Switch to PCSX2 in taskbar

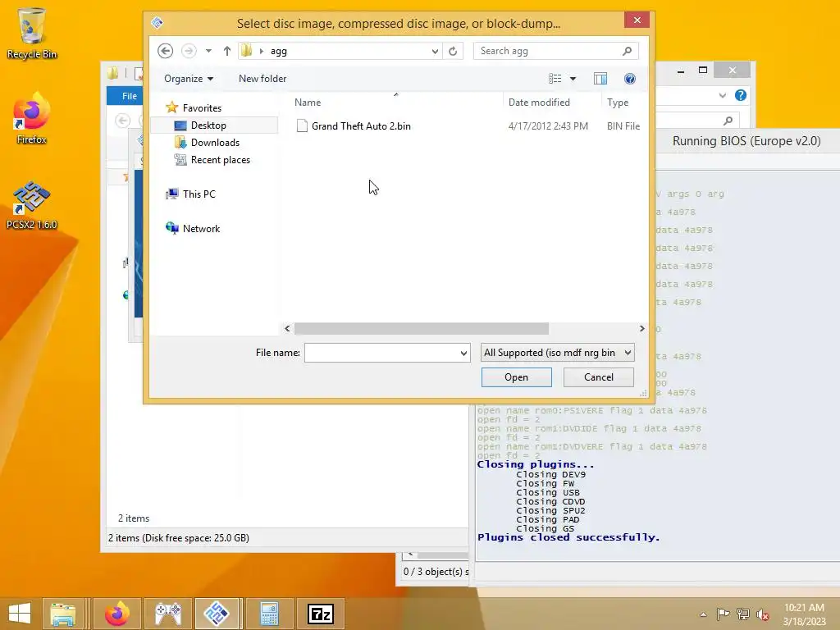217,614
